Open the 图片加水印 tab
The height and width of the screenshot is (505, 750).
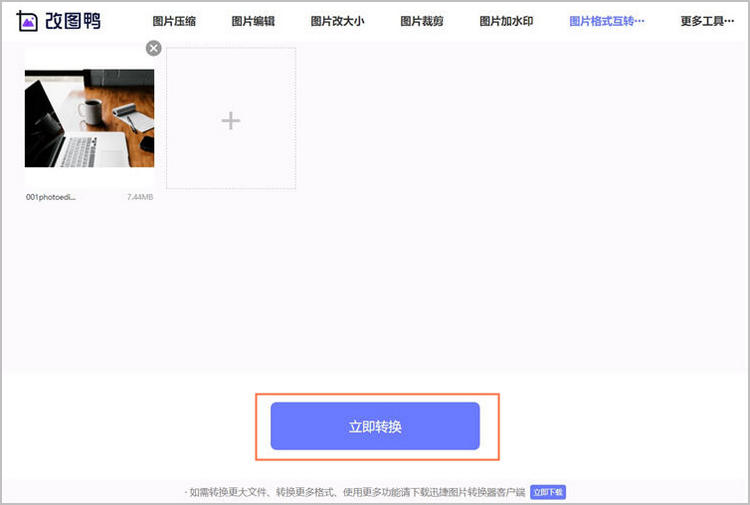coord(505,21)
